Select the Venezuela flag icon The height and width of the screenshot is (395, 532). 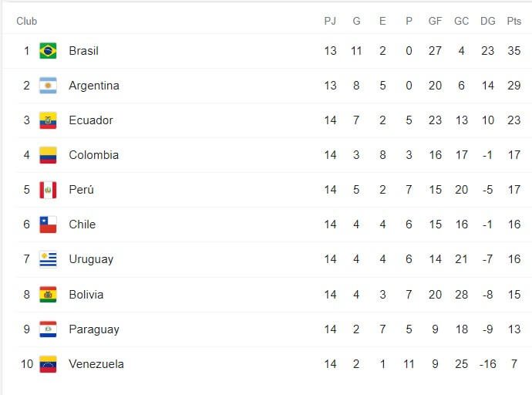pos(48,364)
